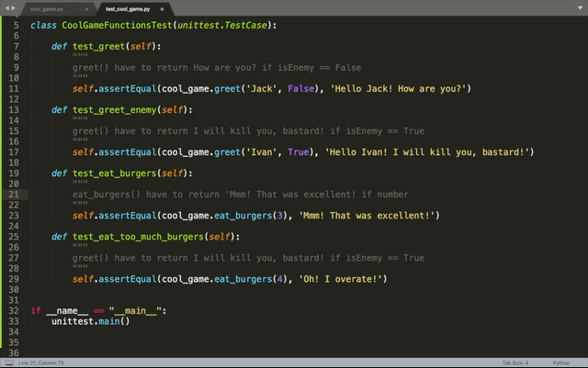Viewport: 588px width, 368px height.
Task: Select the test_cool_game.py tab
Action: [127, 7]
